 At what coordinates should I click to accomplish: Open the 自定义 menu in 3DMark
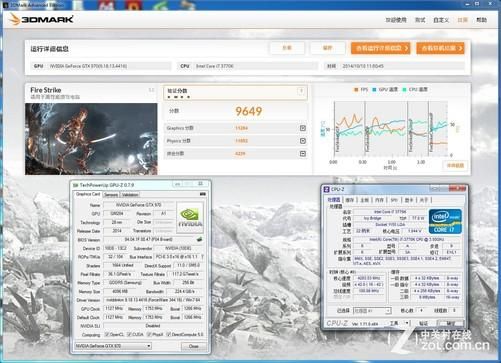click(x=441, y=20)
